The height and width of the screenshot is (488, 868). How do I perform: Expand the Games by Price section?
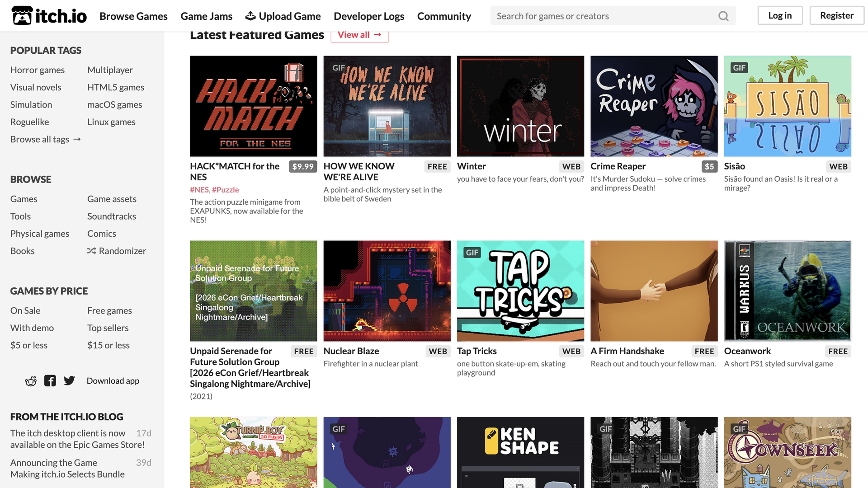pyautogui.click(x=49, y=291)
